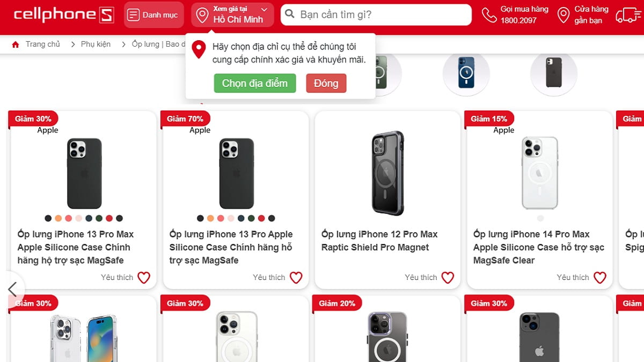Click the search magnifier icon

[x=289, y=14]
